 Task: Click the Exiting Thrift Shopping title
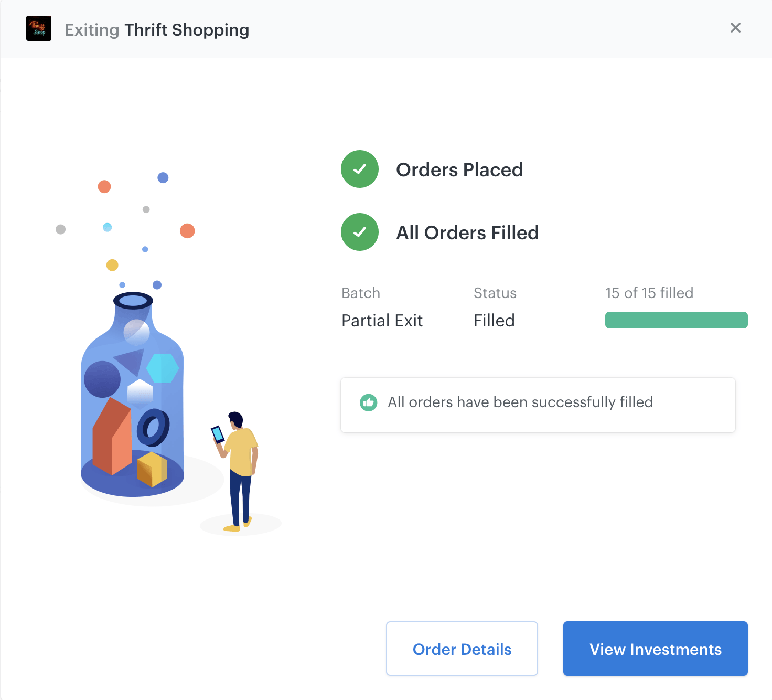[157, 30]
